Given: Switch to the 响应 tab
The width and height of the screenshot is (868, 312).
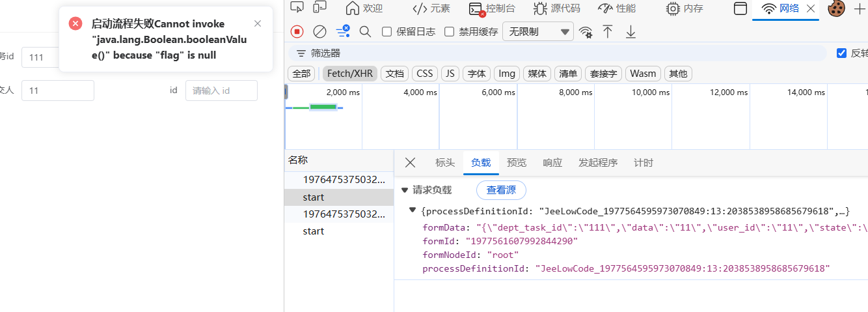Looking at the screenshot, I should tap(552, 163).
